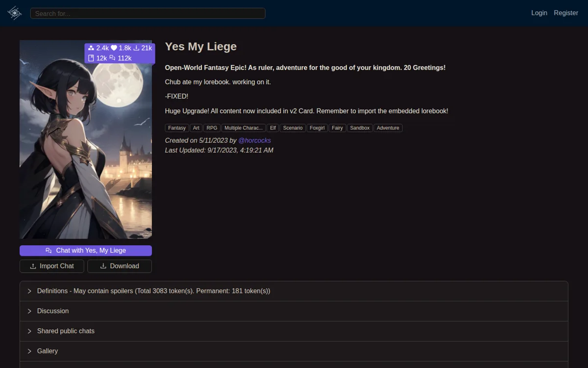Image resolution: width=588 pixels, height=368 pixels.
Task: Click the Scenario tag
Action: tap(293, 128)
